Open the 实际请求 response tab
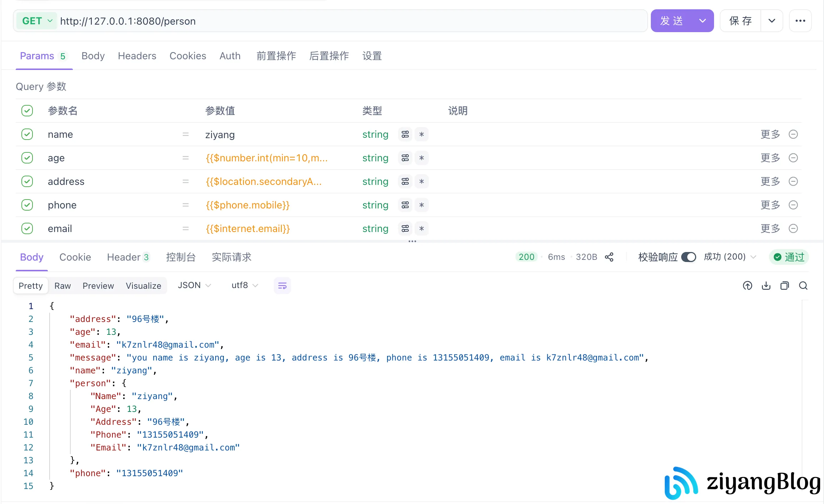This screenshot has height=504, width=824. [231, 257]
